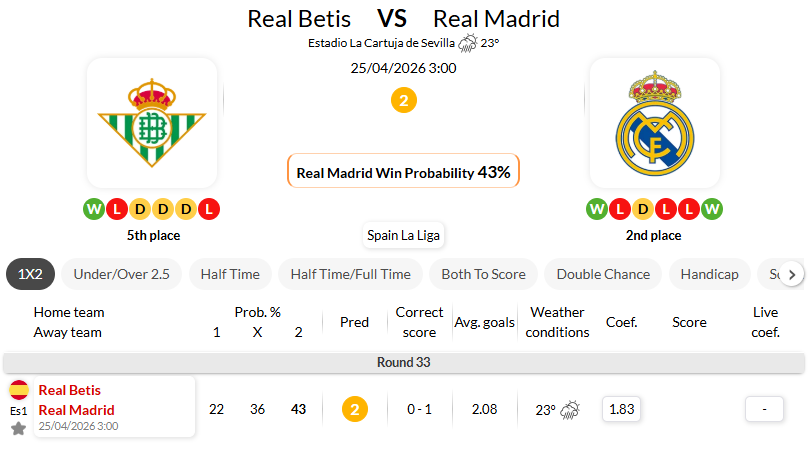Screen dimensions: 812x449
Task: Switch to the Double Chance tab
Action: tap(603, 274)
